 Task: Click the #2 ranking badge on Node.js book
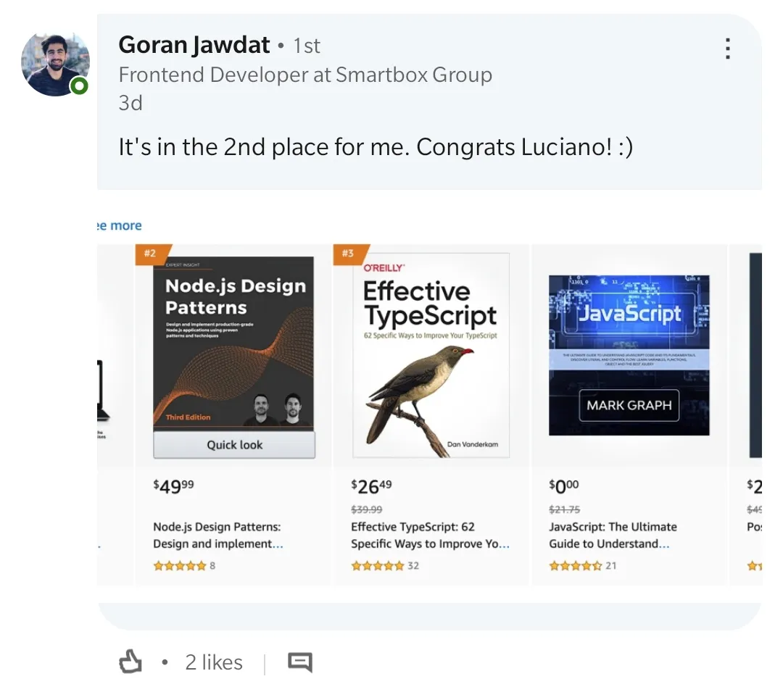(149, 254)
